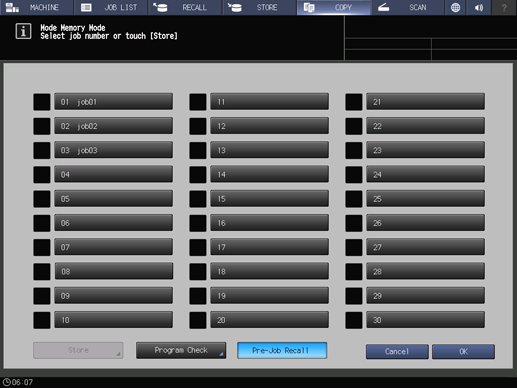Click the JOB LIST list icon
The height and width of the screenshot is (388, 517).
point(86,7)
